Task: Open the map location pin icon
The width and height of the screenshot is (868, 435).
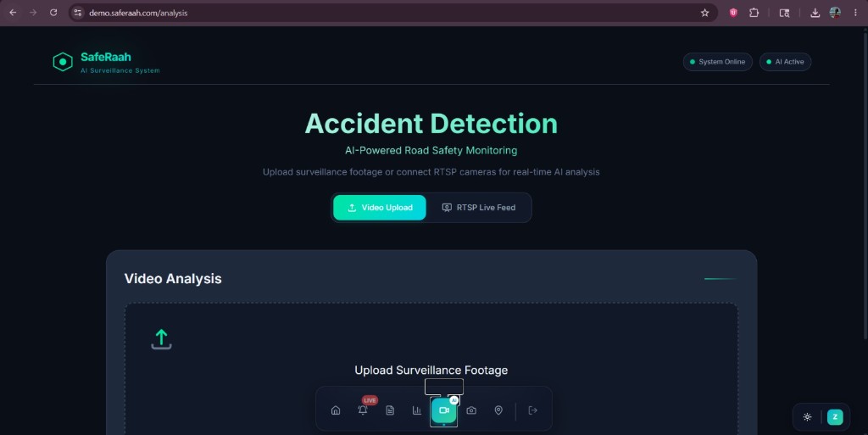Action: 498,410
